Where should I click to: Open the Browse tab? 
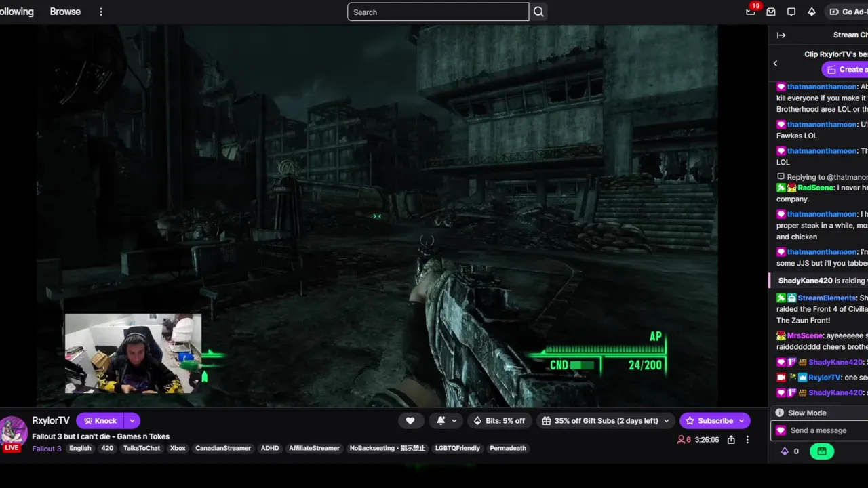(x=65, y=12)
